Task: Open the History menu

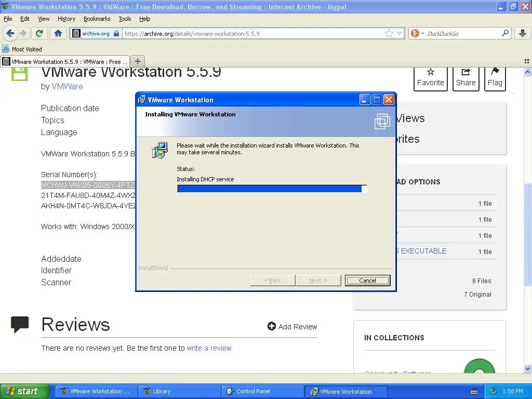Action: coord(66,19)
